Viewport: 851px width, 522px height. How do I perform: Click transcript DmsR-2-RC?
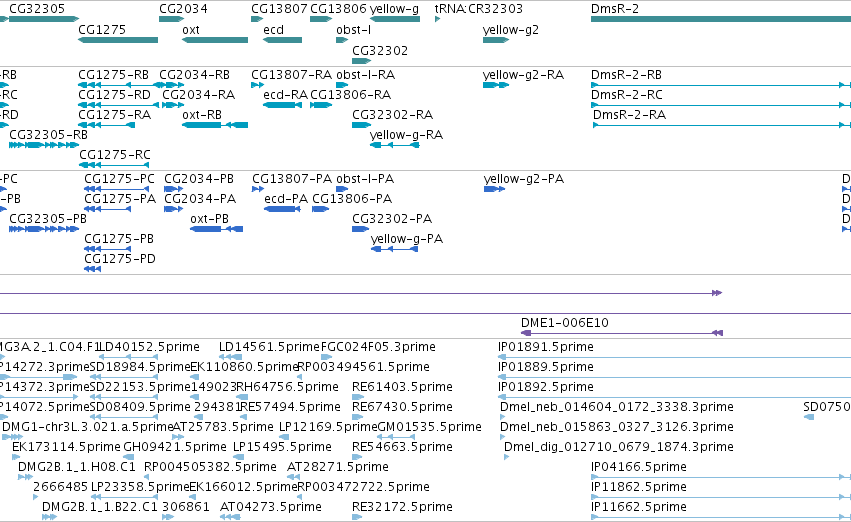click(x=721, y=105)
